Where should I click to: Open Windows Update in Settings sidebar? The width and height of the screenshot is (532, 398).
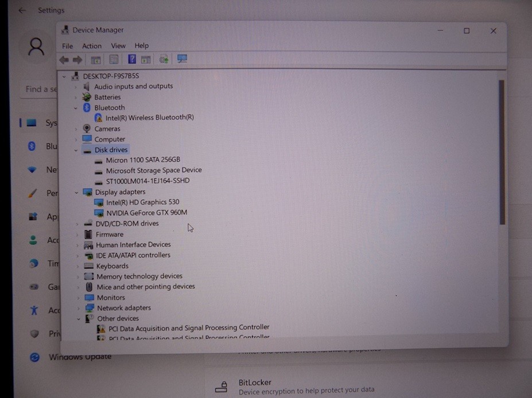(x=70, y=357)
